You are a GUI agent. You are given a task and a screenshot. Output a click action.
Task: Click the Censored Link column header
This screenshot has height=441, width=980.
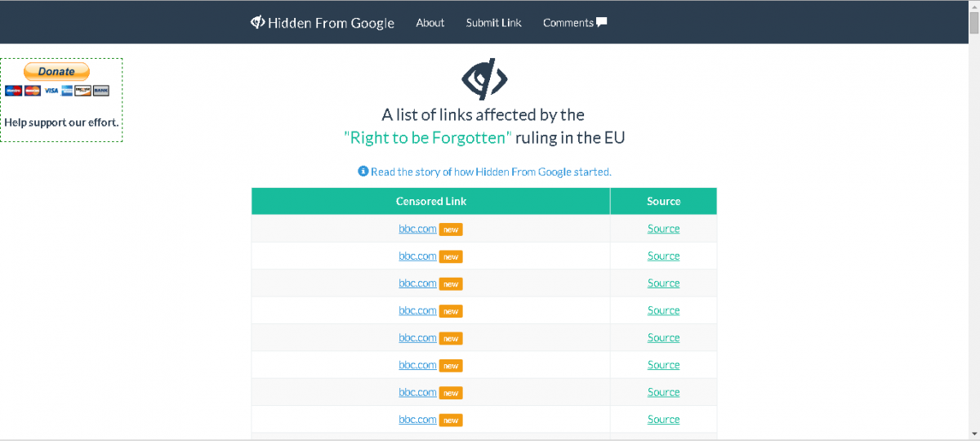point(431,201)
